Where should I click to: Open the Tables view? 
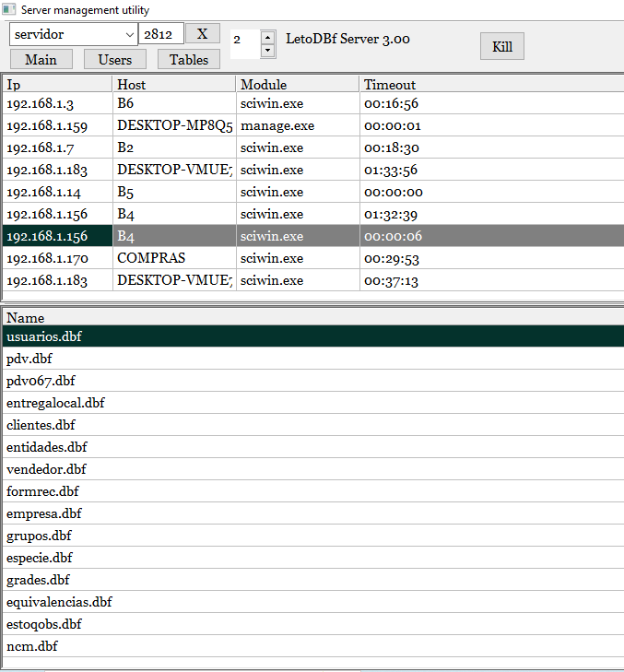188,59
